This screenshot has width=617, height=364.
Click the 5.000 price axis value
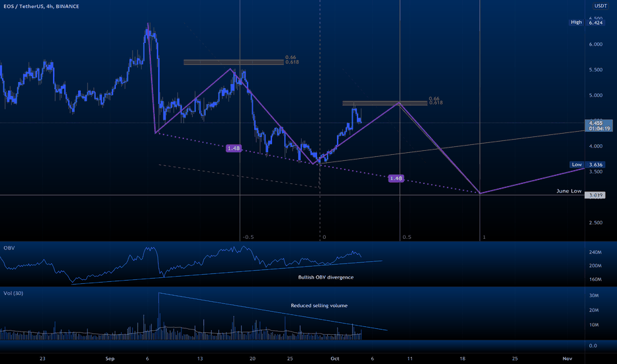596,95
